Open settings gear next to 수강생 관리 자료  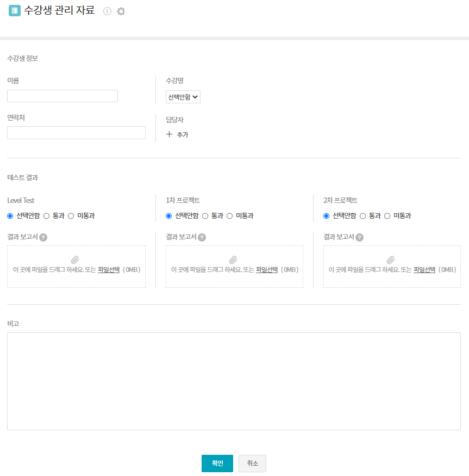[121, 11]
